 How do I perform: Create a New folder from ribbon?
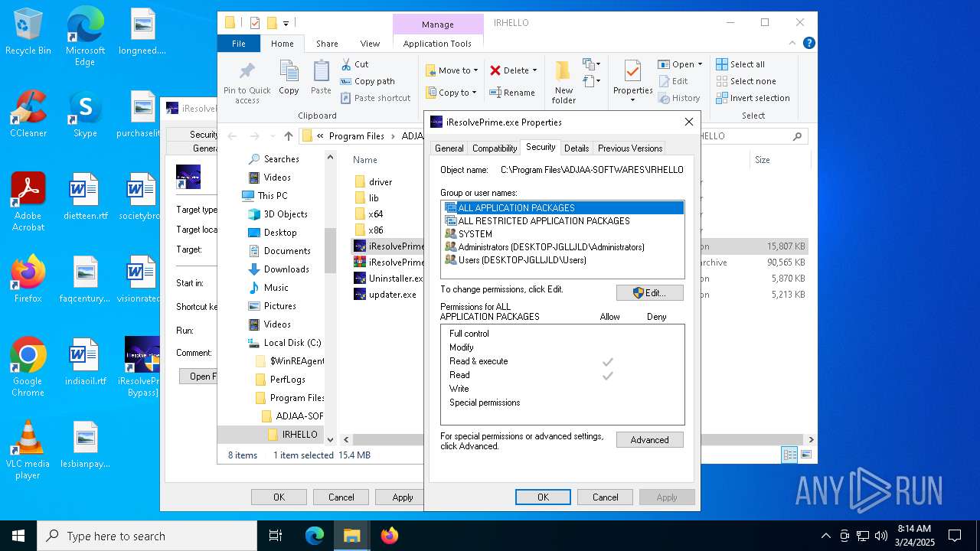tap(563, 82)
